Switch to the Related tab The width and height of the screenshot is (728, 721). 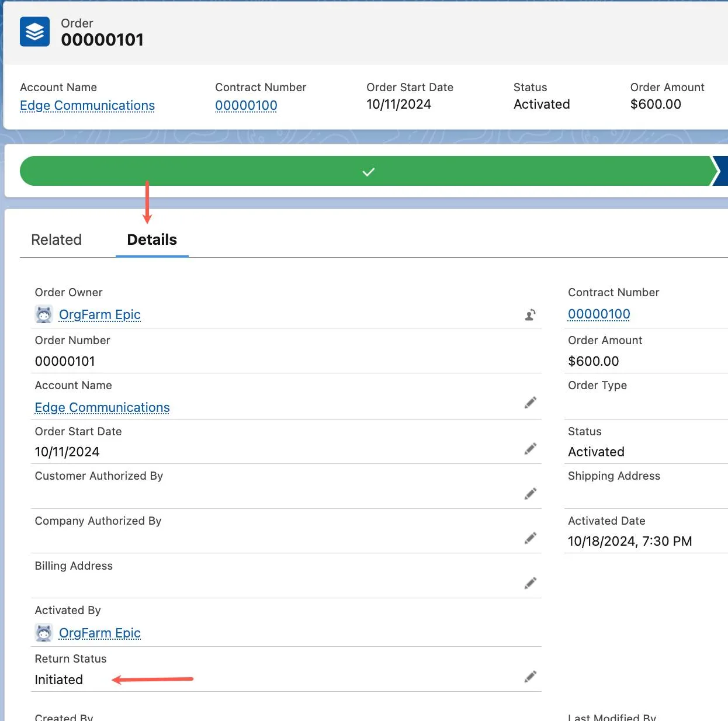(56, 240)
